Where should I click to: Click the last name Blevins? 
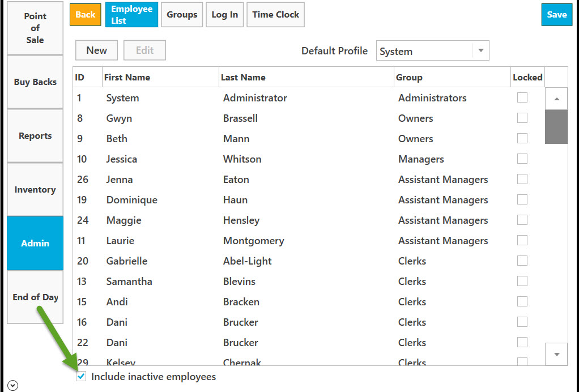(239, 282)
